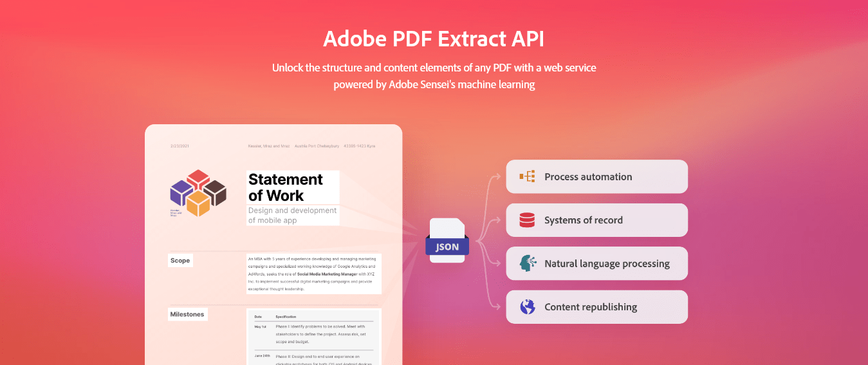Click Phase I milestone description text

pyautogui.click(x=321, y=335)
